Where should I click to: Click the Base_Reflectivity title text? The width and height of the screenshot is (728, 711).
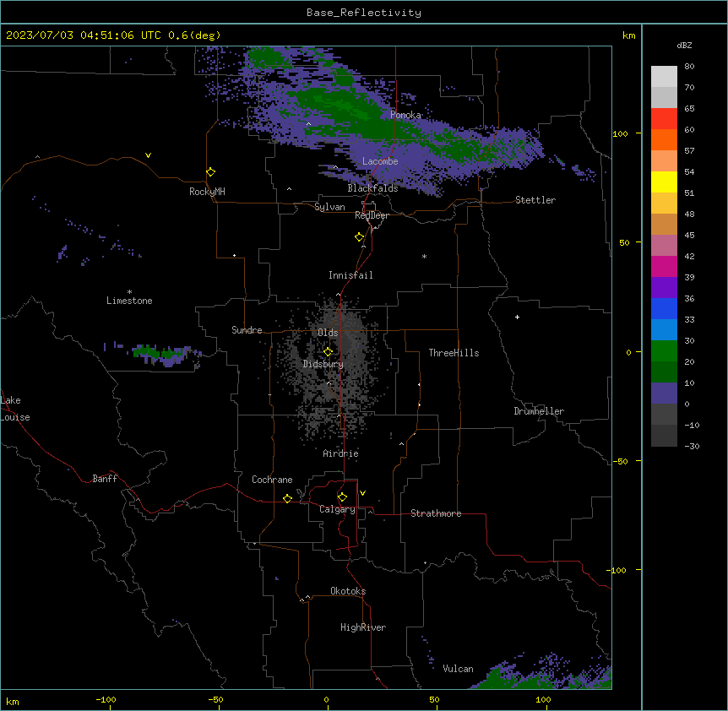(364, 13)
